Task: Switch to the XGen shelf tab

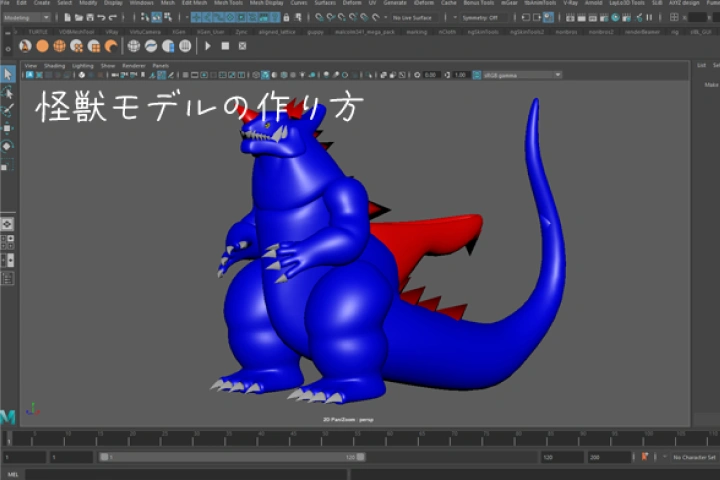Action: (x=179, y=32)
